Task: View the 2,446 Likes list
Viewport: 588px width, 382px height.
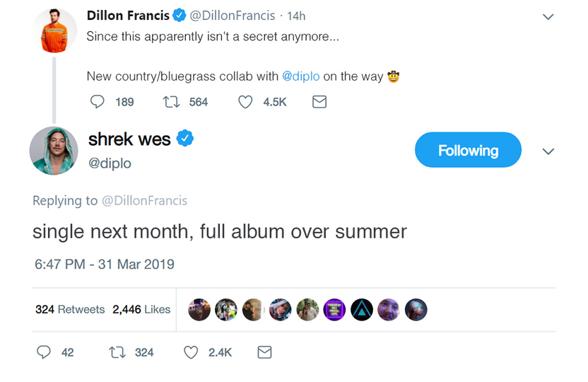Action: point(141,309)
